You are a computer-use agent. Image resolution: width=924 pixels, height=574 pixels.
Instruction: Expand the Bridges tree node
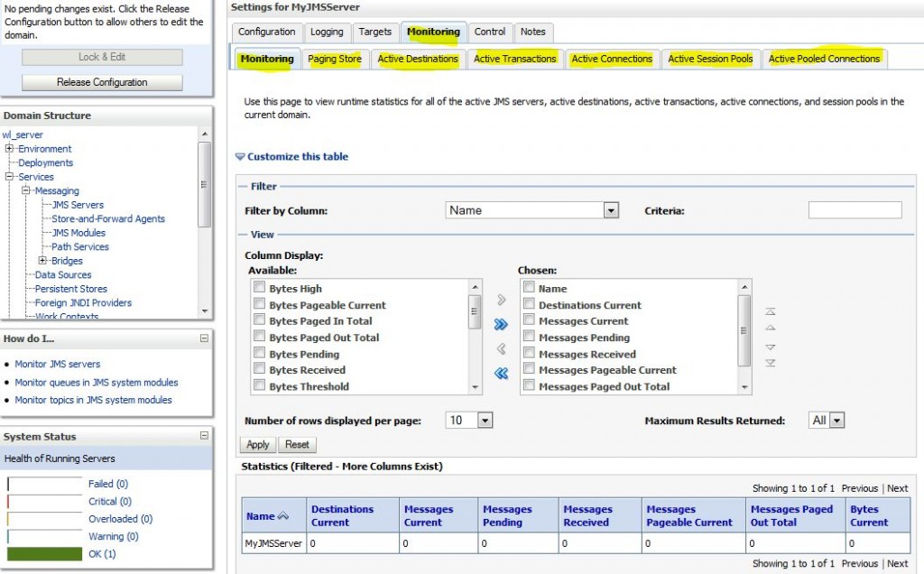[x=42, y=260]
